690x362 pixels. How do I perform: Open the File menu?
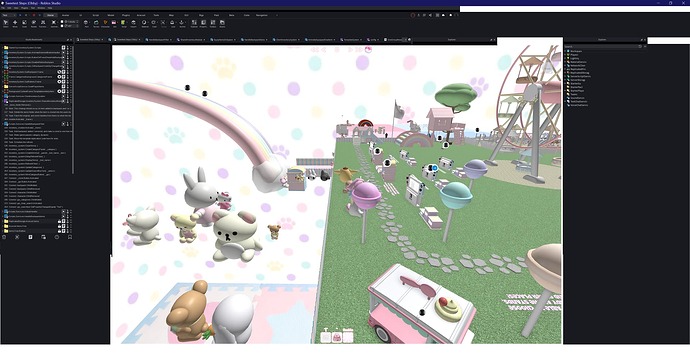click(3, 8)
